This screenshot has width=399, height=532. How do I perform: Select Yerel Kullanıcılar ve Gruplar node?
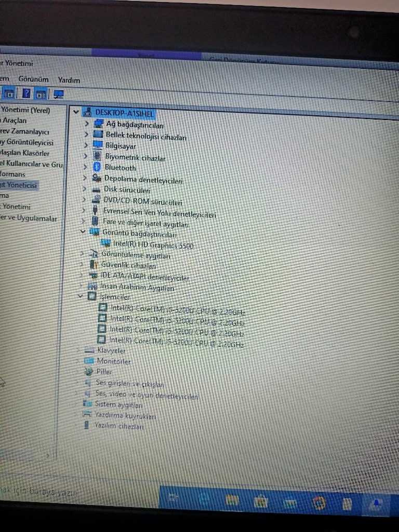pyautogui.click(x=31, y=164)
